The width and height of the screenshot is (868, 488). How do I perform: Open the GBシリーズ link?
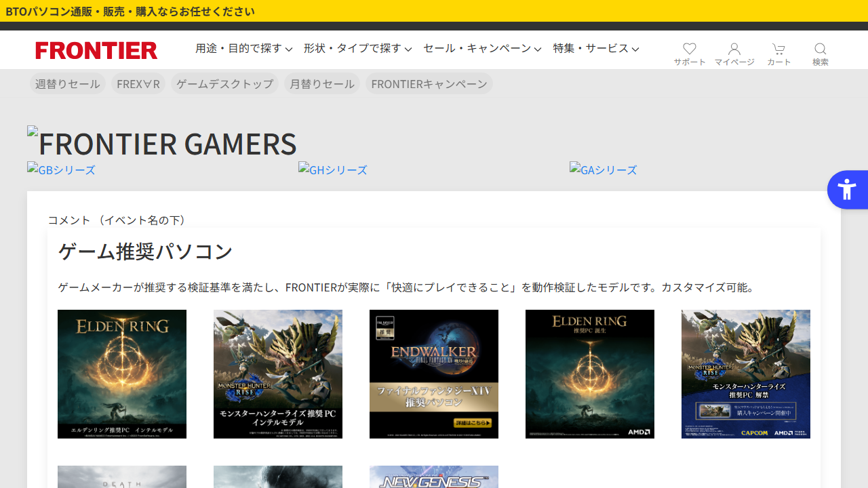[x=61, y=169]
